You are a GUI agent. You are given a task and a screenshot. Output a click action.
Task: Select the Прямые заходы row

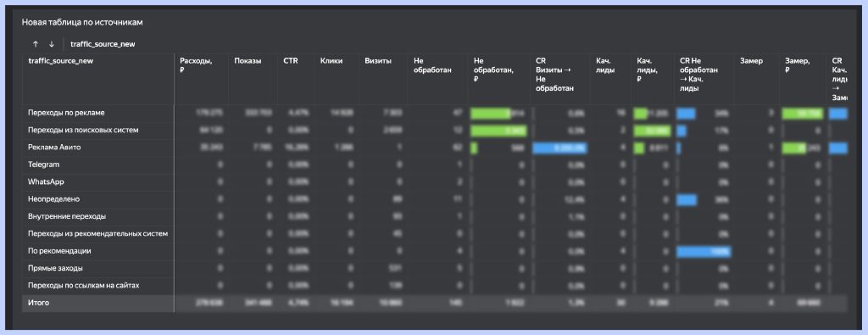[x=435, y=269]
